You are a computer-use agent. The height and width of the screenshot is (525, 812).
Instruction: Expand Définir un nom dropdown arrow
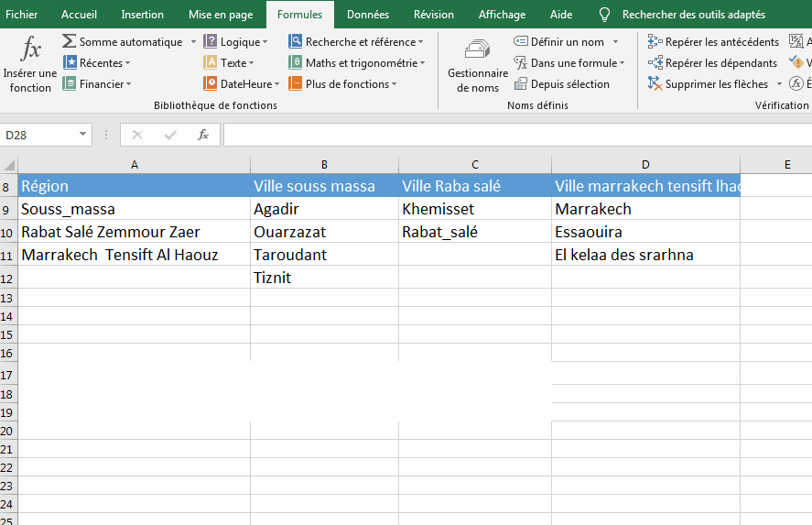(x=615, y=42)
